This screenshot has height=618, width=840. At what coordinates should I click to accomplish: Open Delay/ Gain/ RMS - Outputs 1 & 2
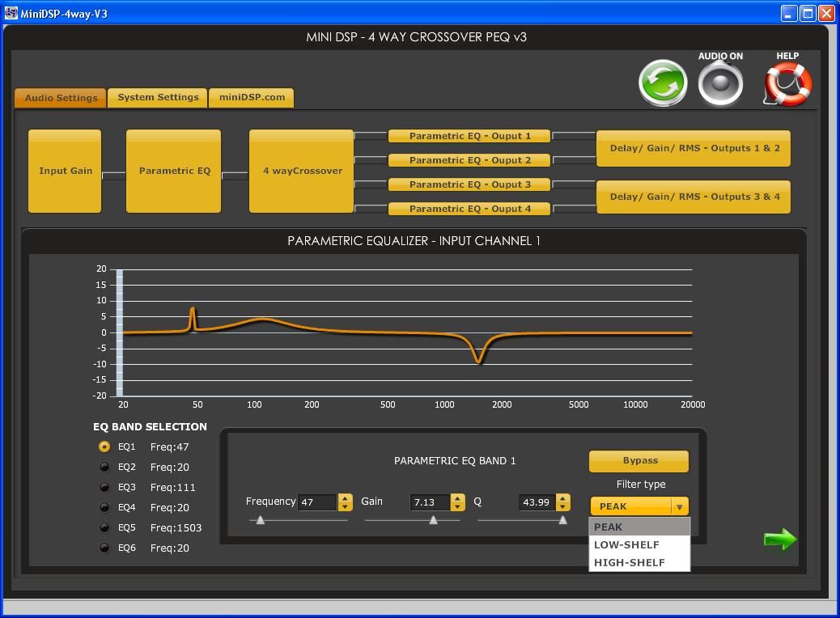[693, 147]
